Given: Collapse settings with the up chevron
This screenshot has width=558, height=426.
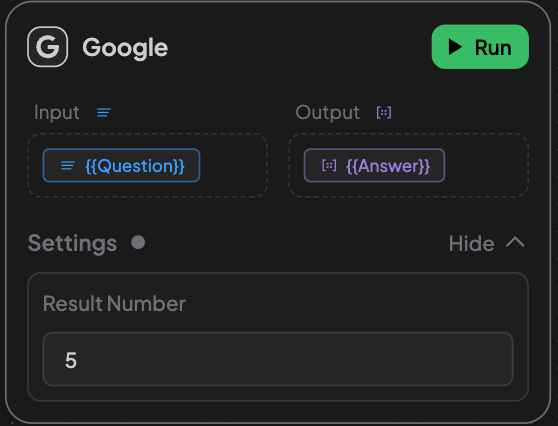Looking at the screenshot, I should 515,243.
